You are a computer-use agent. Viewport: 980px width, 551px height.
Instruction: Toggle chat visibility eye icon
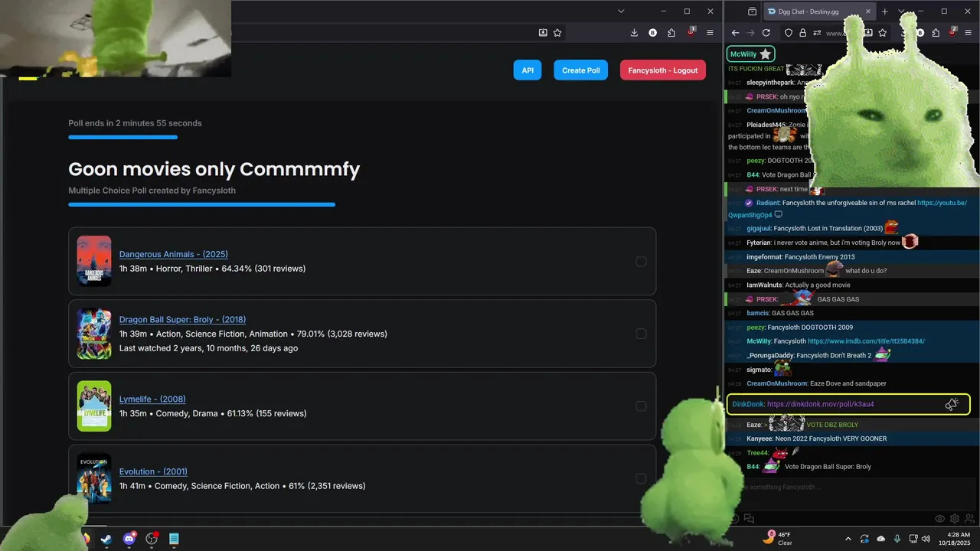click(940, 519)
